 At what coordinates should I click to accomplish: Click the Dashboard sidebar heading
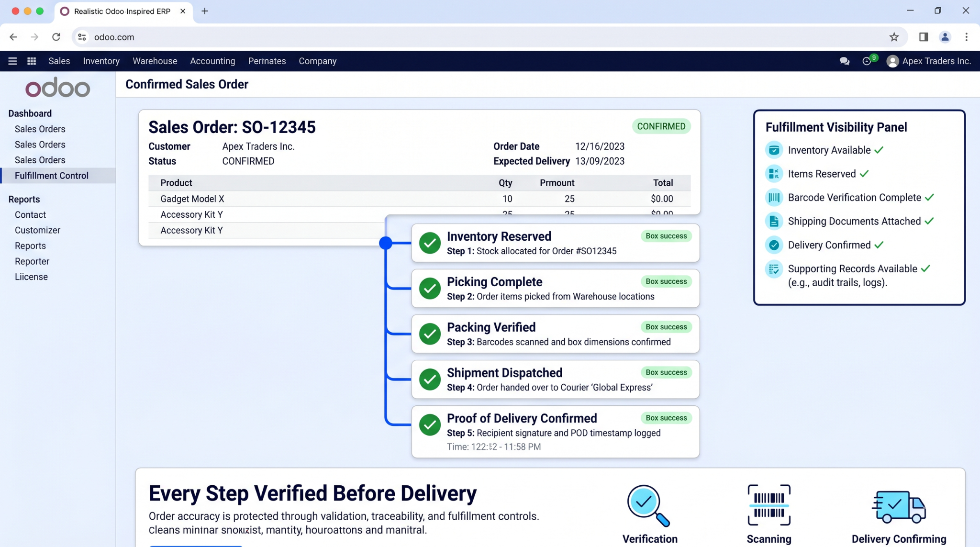point(30,113)
